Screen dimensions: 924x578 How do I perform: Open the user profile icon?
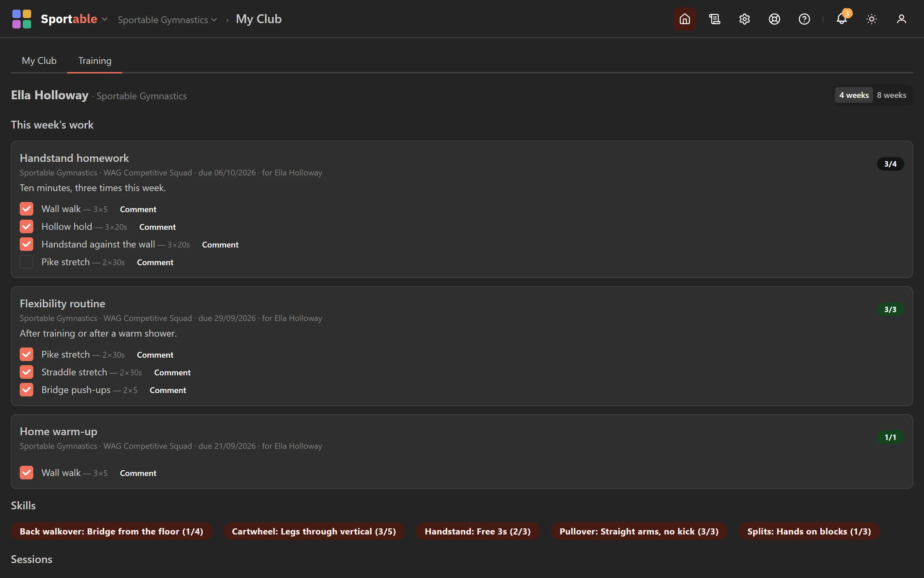[901, 19]
